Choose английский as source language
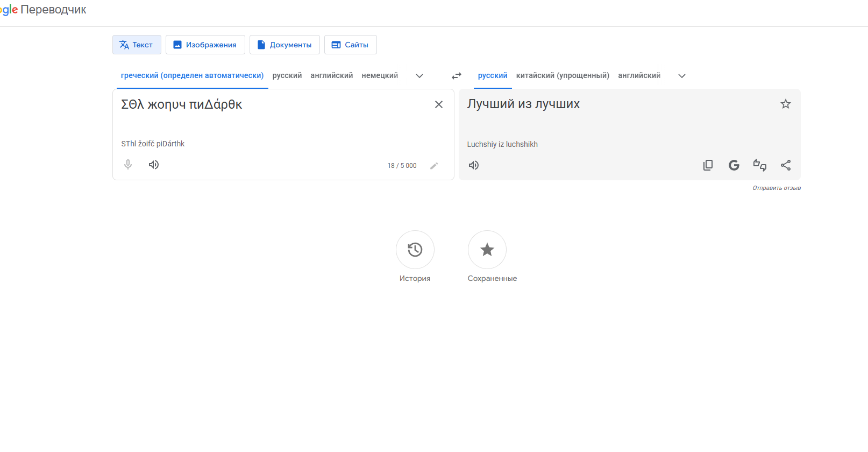 click(332, 76)
